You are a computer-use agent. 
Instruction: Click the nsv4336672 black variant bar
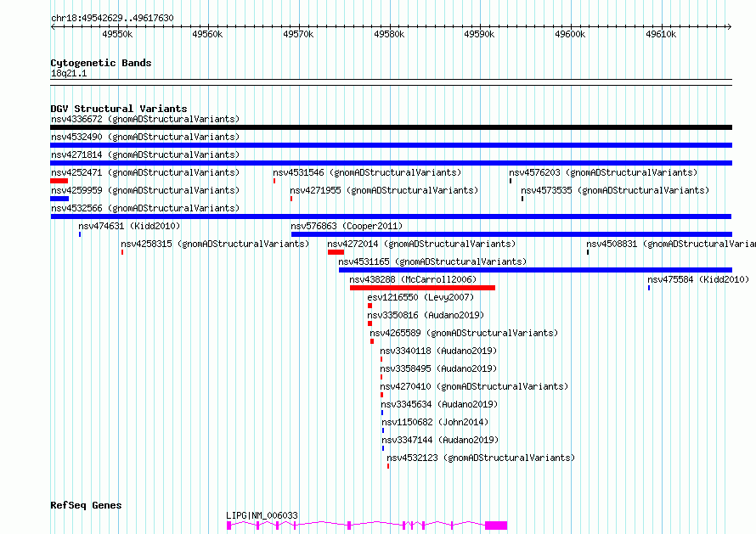click(391, 127)
